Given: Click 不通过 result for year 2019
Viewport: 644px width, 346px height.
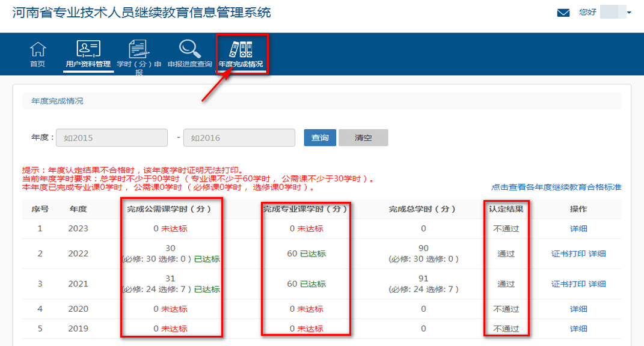Looking at the screenshot, I should [506, 329].
